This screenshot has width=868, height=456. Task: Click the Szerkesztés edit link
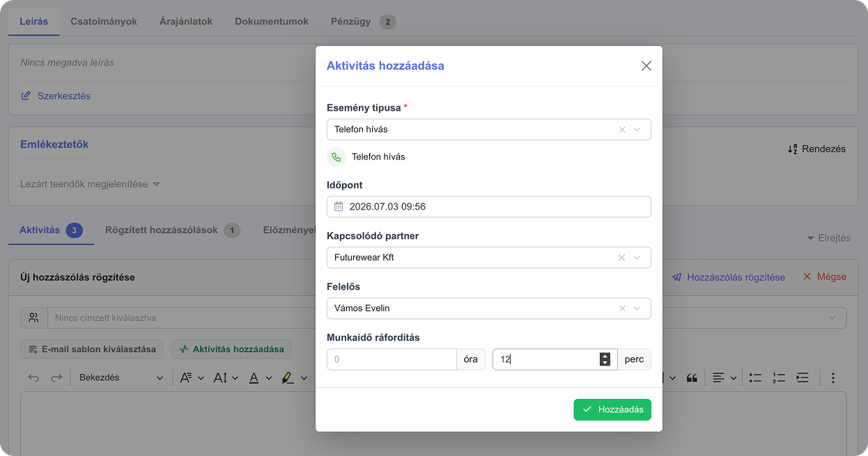(56, 96)
